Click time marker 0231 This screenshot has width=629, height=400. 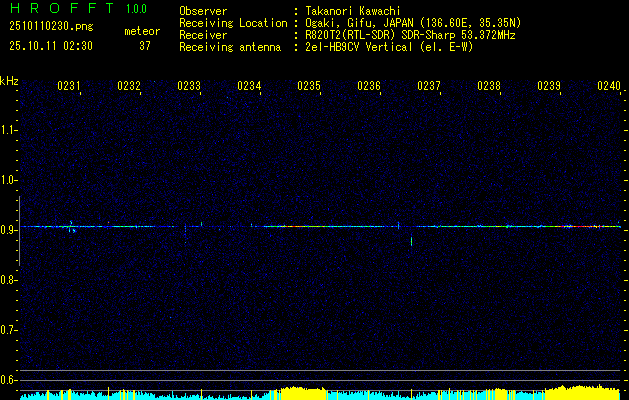(x=69, y=86)
